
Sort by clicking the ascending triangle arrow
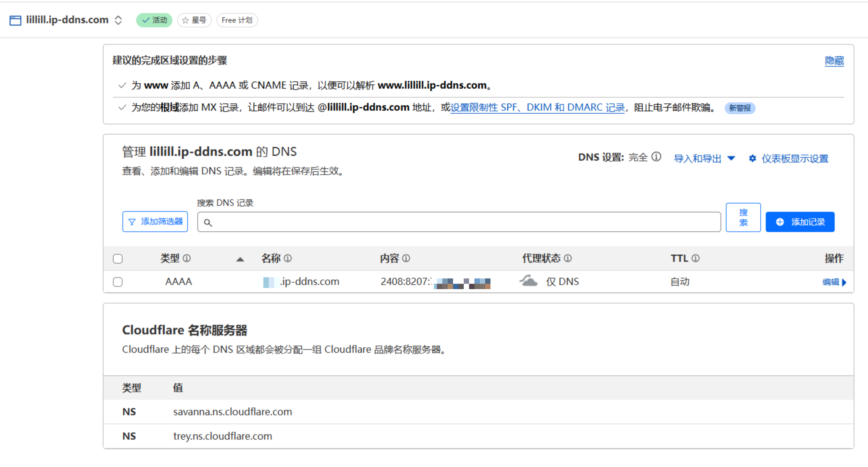point(240,259)
